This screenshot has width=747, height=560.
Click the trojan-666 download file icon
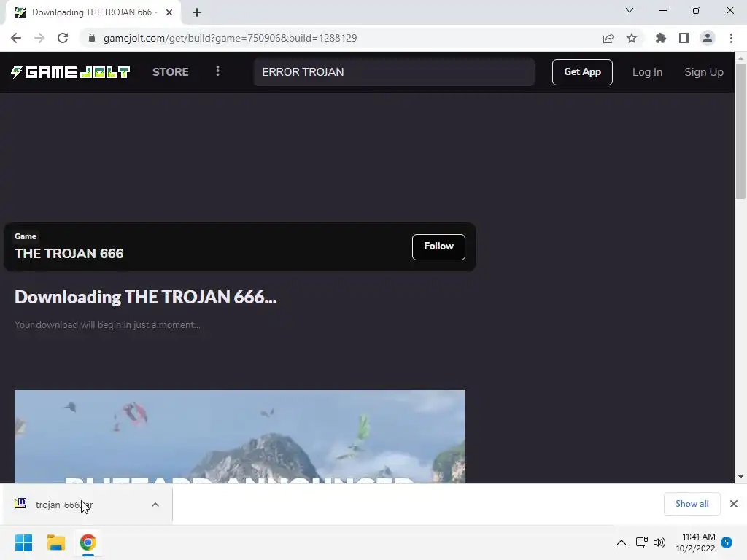(x=20, y=503)
